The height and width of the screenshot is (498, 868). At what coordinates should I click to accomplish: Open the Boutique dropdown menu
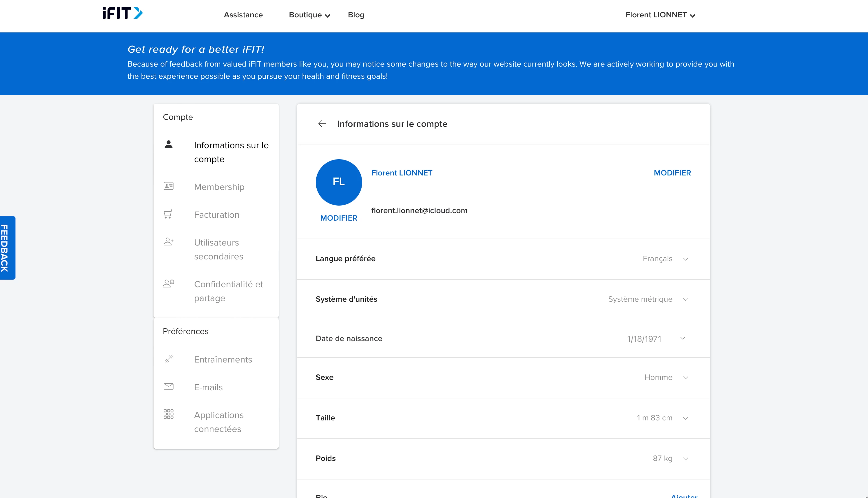(309, 15)
